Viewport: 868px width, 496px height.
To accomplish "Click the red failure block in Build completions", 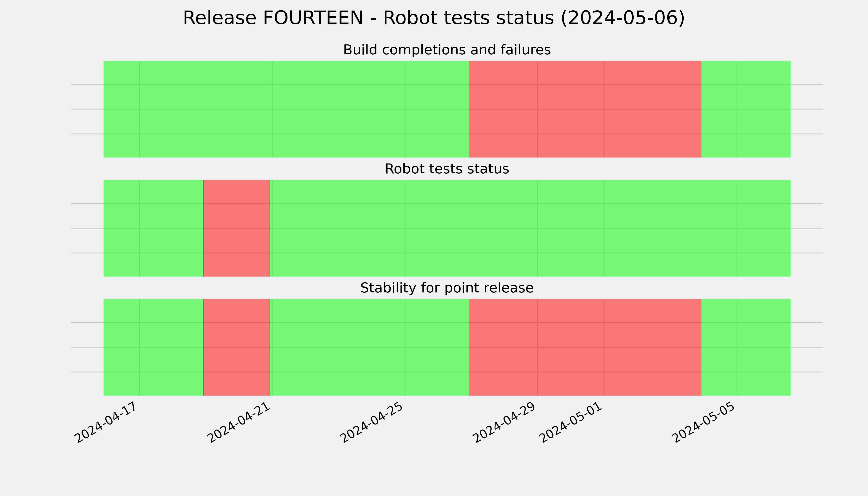I will click(x=585, y=109).
